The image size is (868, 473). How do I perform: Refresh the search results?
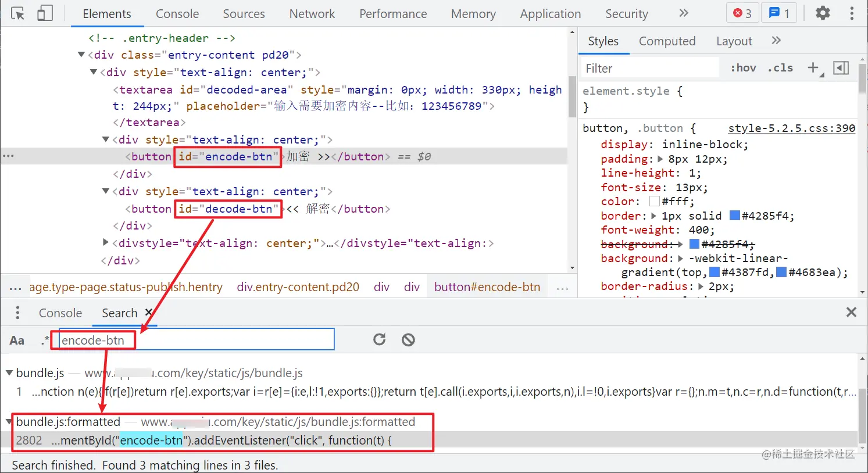point(380,339)
